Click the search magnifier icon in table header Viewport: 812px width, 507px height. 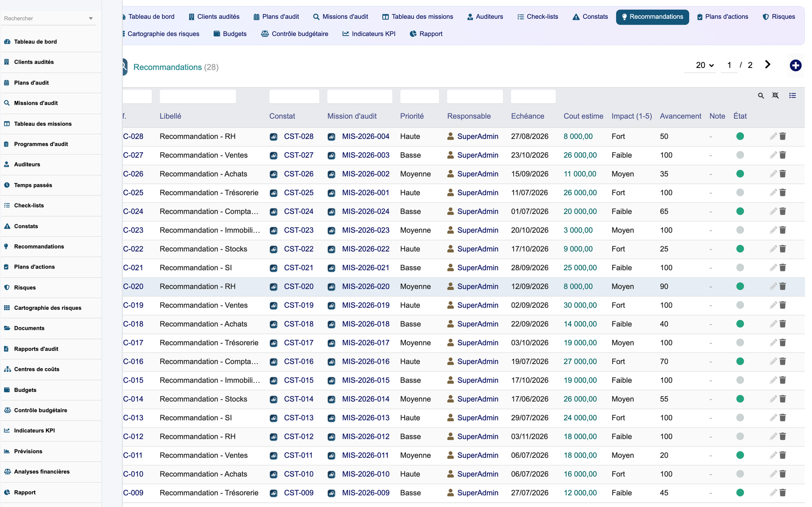(x=761, y=96)
